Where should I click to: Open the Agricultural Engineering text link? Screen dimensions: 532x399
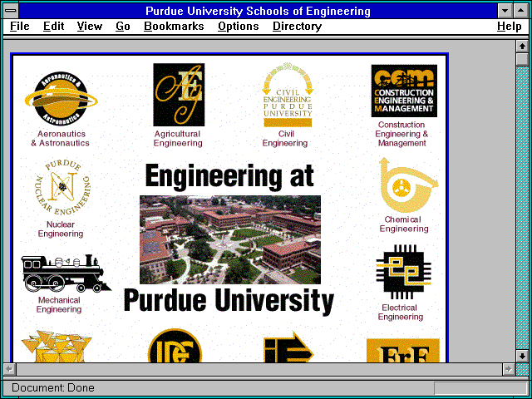pos(178,139)
